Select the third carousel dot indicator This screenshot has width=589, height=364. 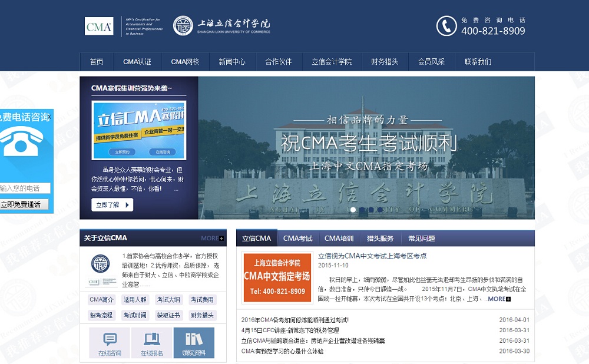pos(371,210)
